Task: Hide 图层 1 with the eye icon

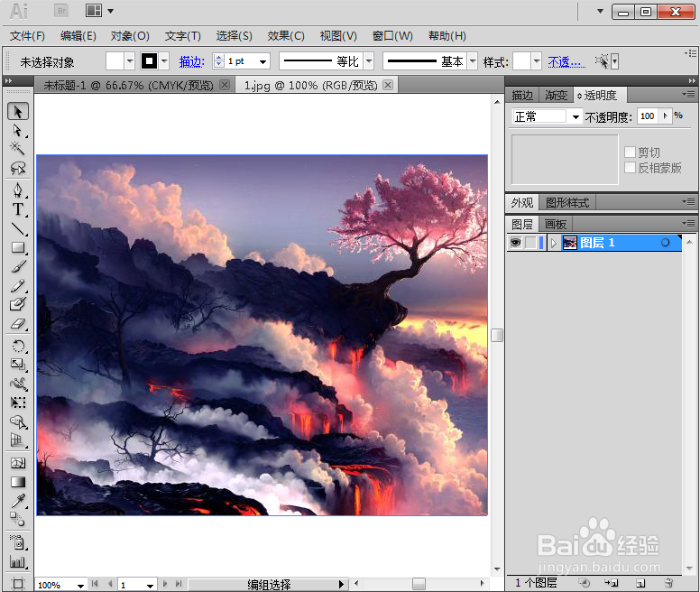Action: tap(516, 243)
